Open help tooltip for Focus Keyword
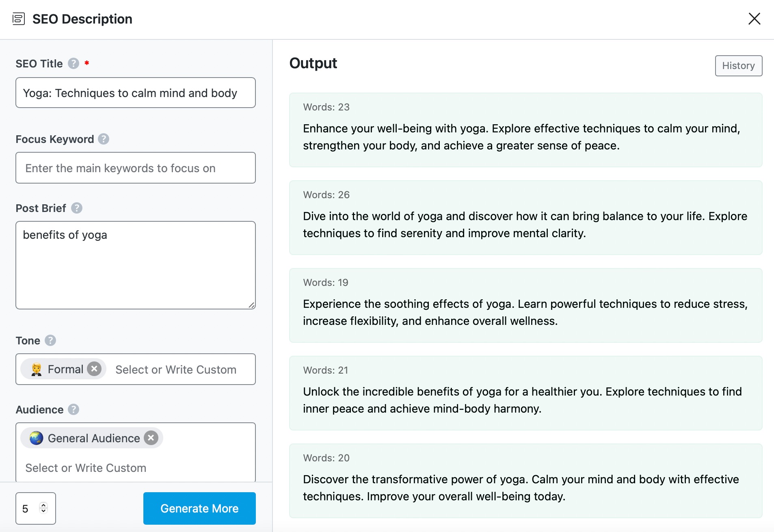 (x=104, y=139)
